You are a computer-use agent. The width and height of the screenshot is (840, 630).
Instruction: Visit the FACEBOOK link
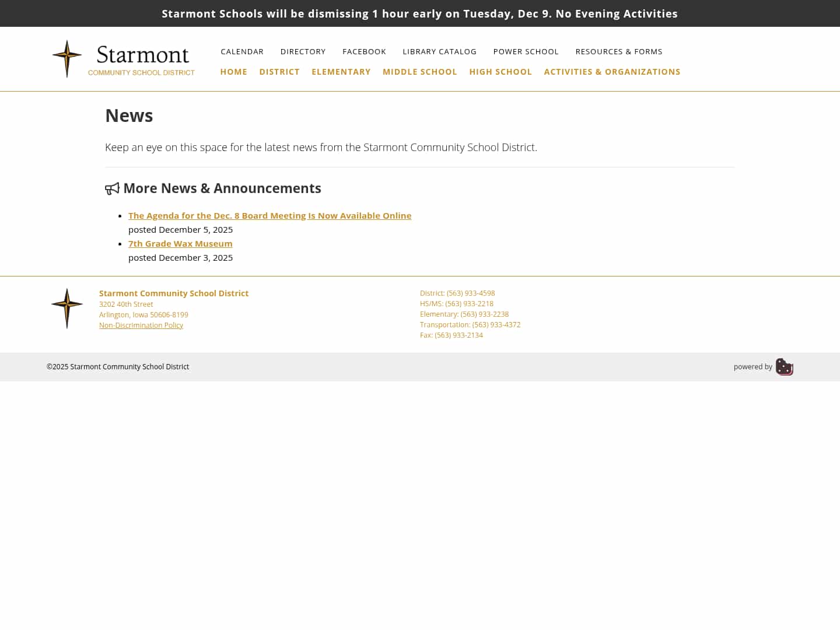pos(364,51)
